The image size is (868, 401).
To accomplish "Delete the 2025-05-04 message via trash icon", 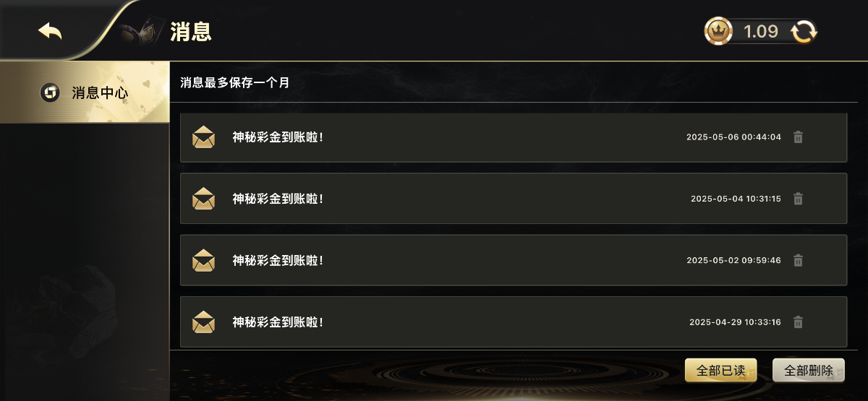I will point(798,199).
